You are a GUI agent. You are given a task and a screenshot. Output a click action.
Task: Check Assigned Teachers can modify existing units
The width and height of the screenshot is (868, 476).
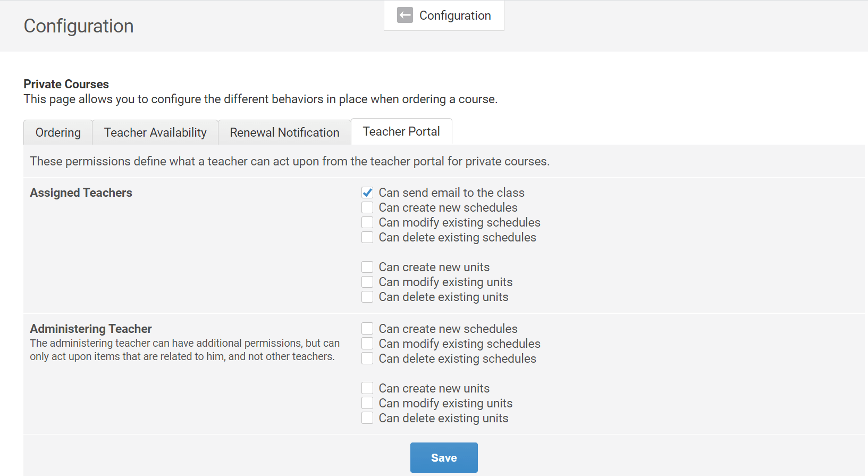coord(367,282)
